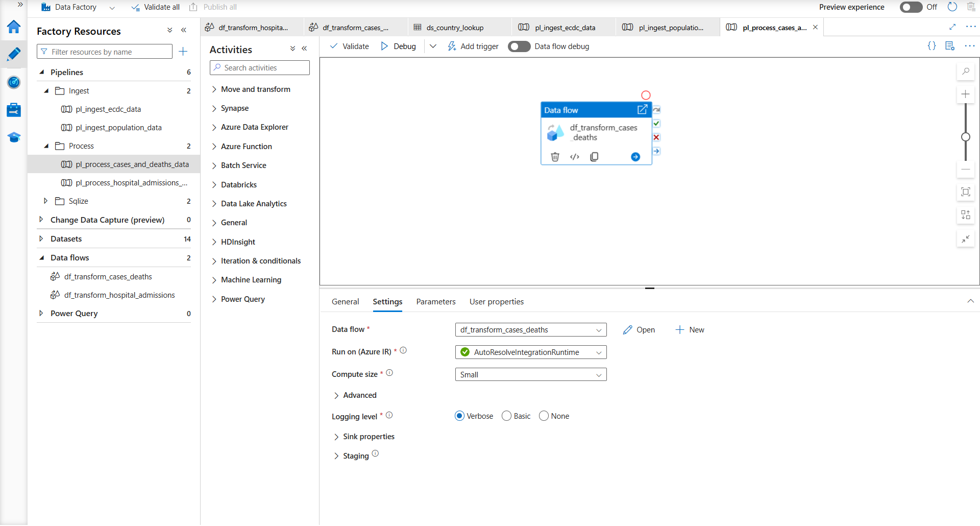
Task: Zoom out on the canvas
Action: (x=966, y=169)
